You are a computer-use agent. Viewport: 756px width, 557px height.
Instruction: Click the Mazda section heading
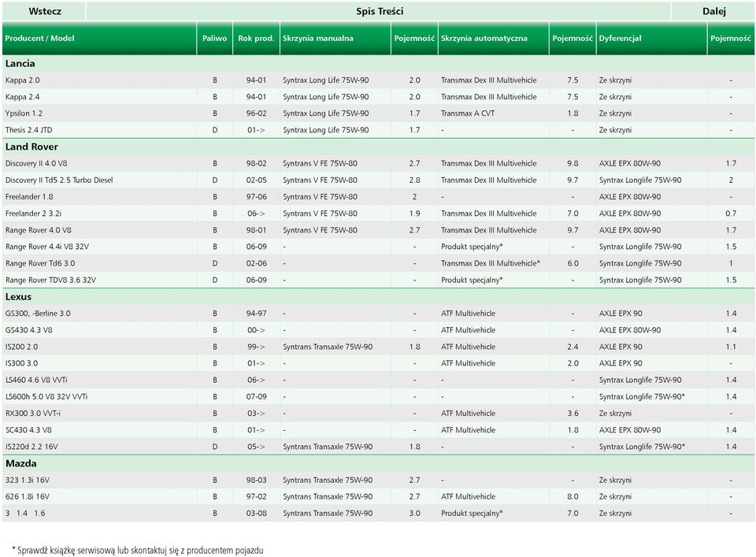pyautogui.click(x=21, y=463)
